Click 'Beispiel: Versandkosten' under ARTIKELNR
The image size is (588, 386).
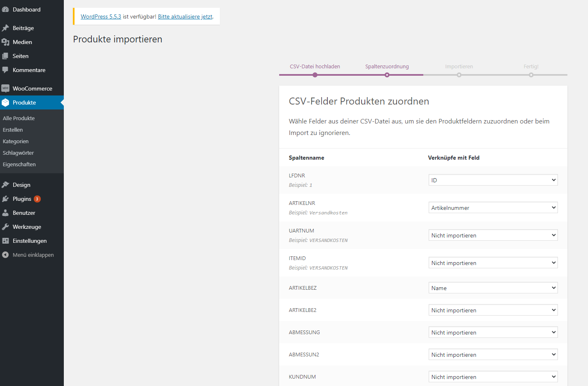coord(318,213)
